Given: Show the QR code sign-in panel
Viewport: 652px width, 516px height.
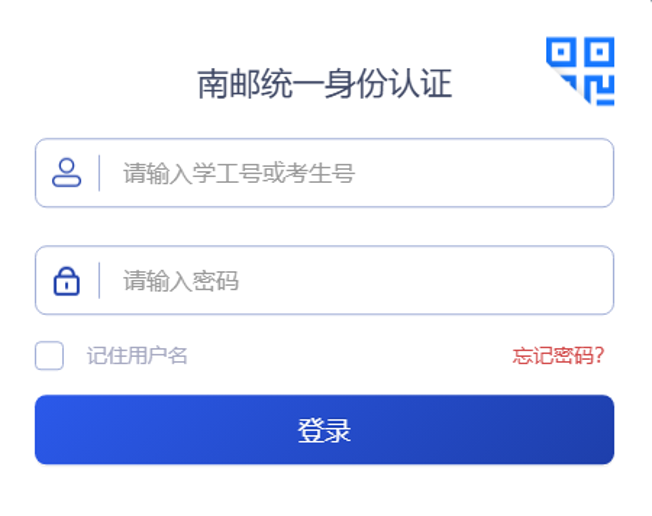Looking at the screenshot, I should (x=580, y=71).
